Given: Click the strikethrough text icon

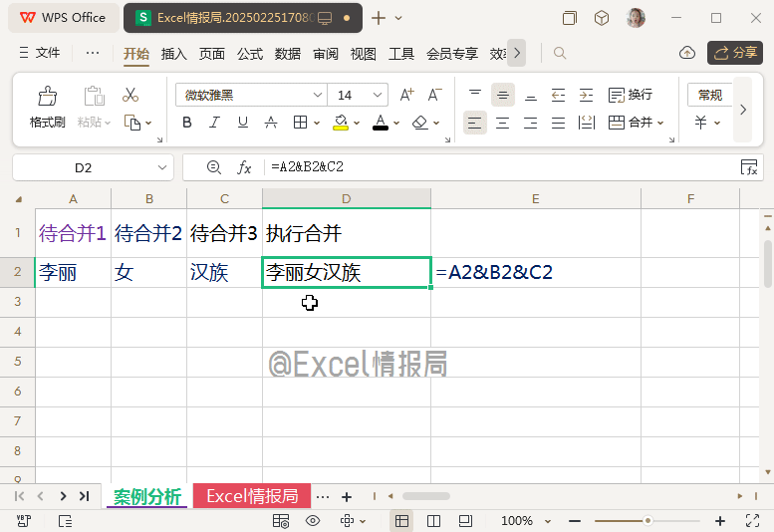Looking at the screenshot, I should (x=271, y=123).
